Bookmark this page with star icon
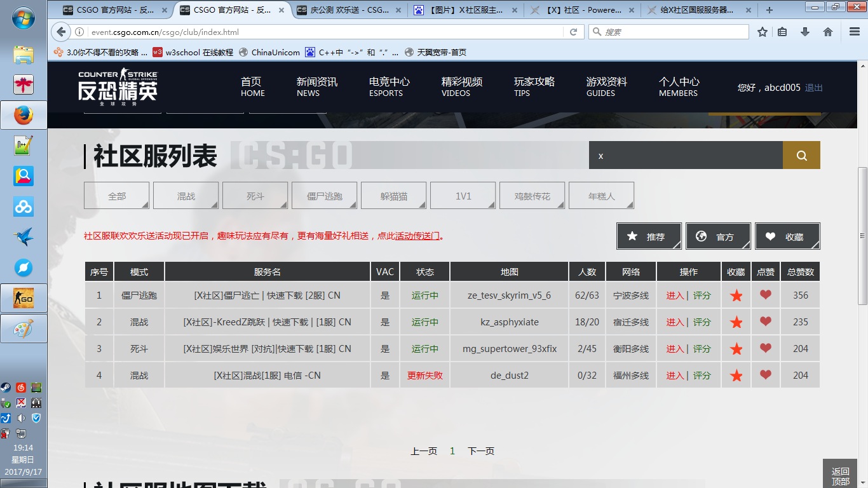Screen dimensions: 868x488 (x=763, y=32)
